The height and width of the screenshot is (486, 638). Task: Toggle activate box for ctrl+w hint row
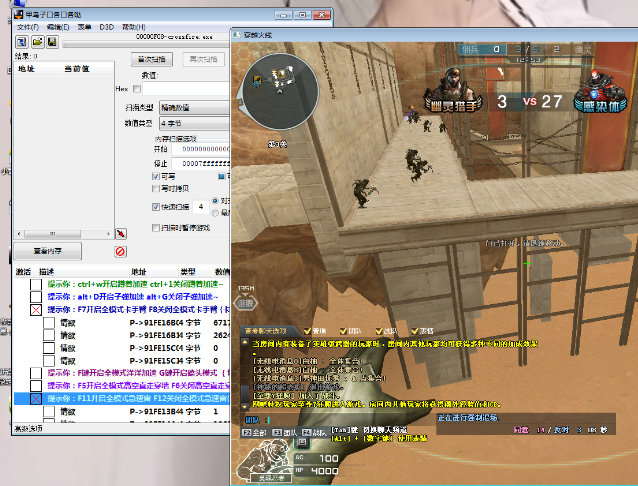coord(36,284)
